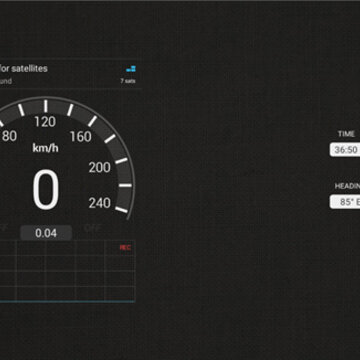Select the 85° heading value field
The width and height of the screenshot is (360, 360).
[x=345, y=202]
